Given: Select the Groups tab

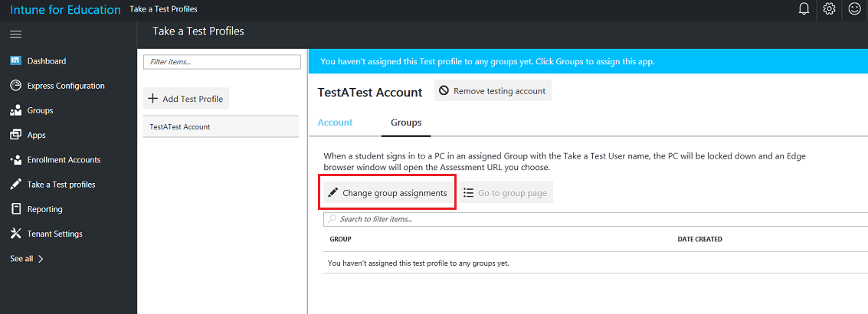Looking at the screenshot, I should coord(406,123).
